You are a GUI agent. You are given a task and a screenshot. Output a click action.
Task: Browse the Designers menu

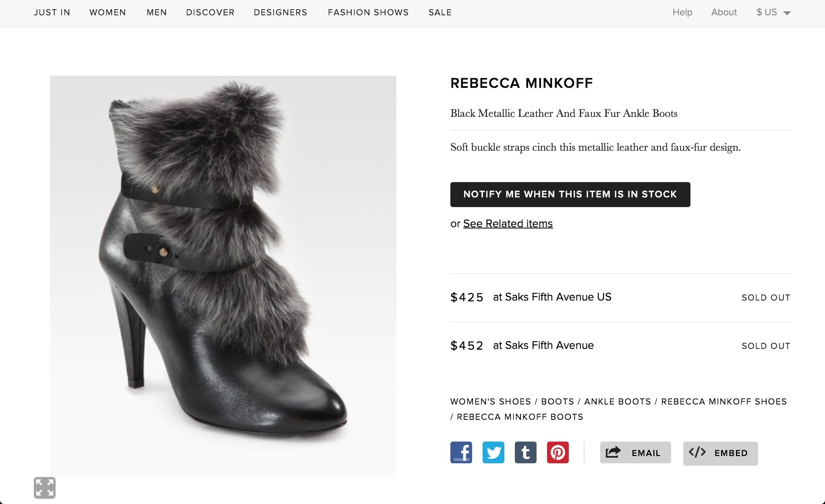click(280, 12)
